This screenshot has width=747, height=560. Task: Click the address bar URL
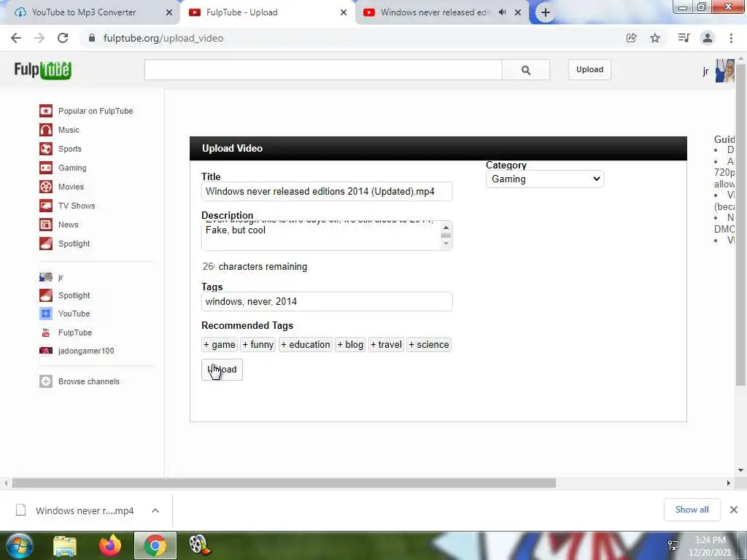[163, 38]
